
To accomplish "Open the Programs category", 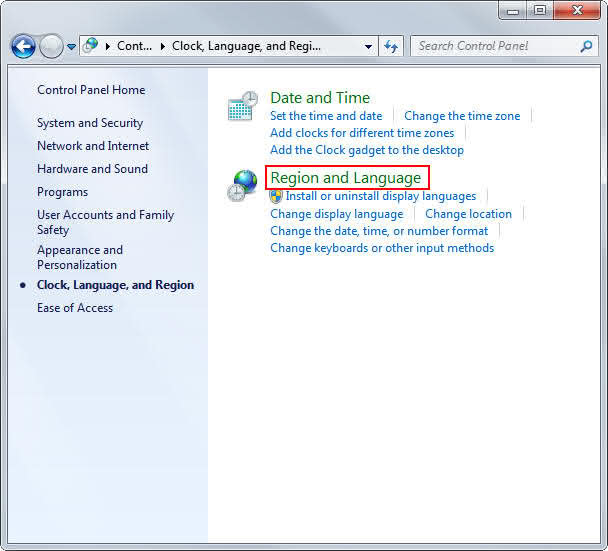I will click(62, 192).
